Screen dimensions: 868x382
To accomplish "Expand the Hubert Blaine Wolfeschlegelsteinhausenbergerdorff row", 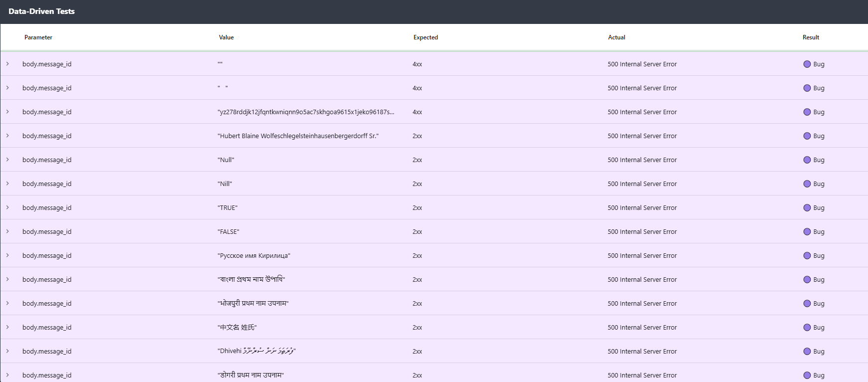I will pos(7,136).
